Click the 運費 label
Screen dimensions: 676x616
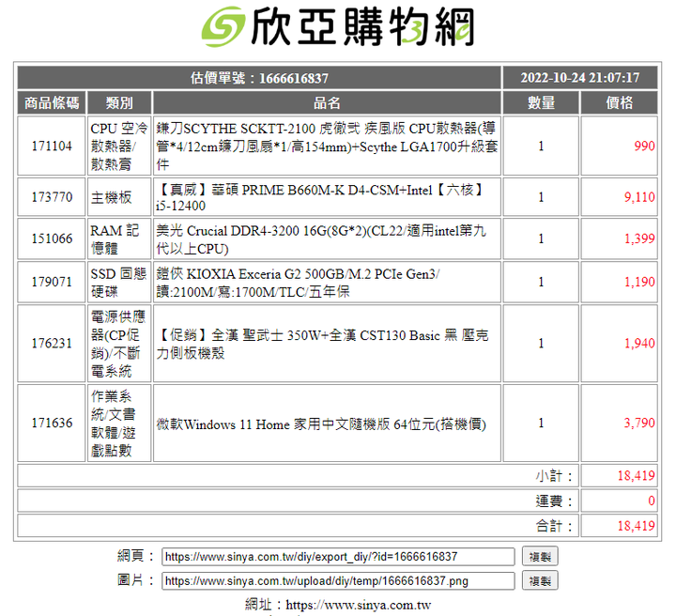coord(554,500)
